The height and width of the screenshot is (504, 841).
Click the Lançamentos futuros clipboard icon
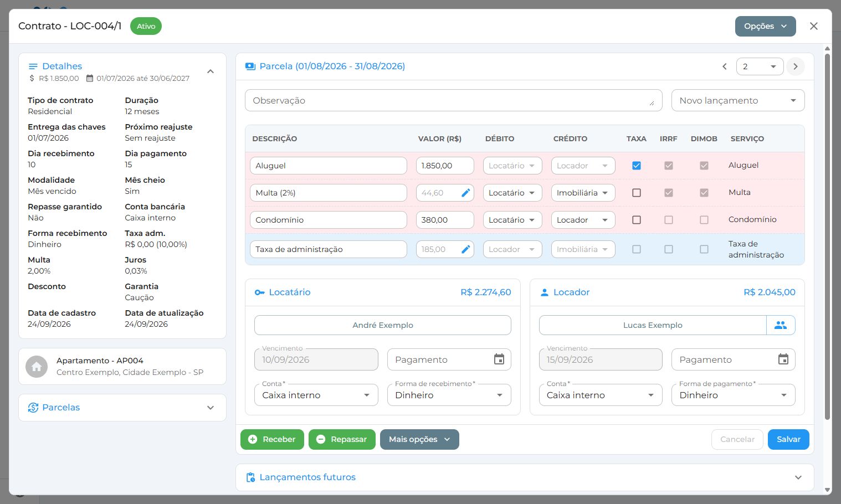coord(250,477)
